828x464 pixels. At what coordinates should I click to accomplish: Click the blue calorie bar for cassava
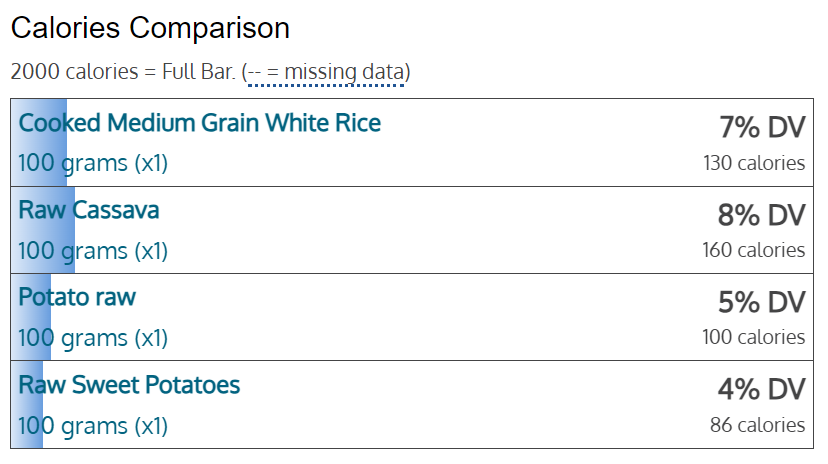(43, 230)
